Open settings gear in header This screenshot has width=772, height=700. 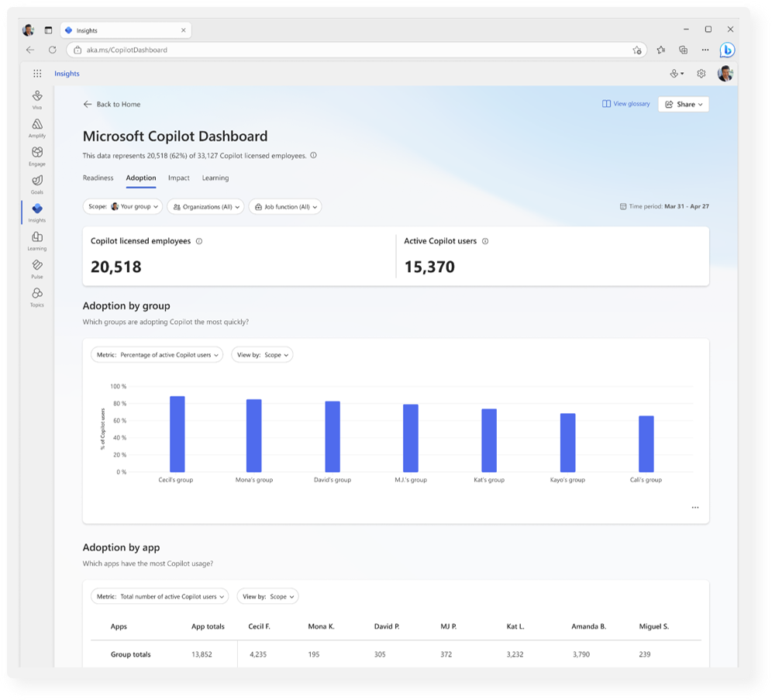[x=701, y=74]
